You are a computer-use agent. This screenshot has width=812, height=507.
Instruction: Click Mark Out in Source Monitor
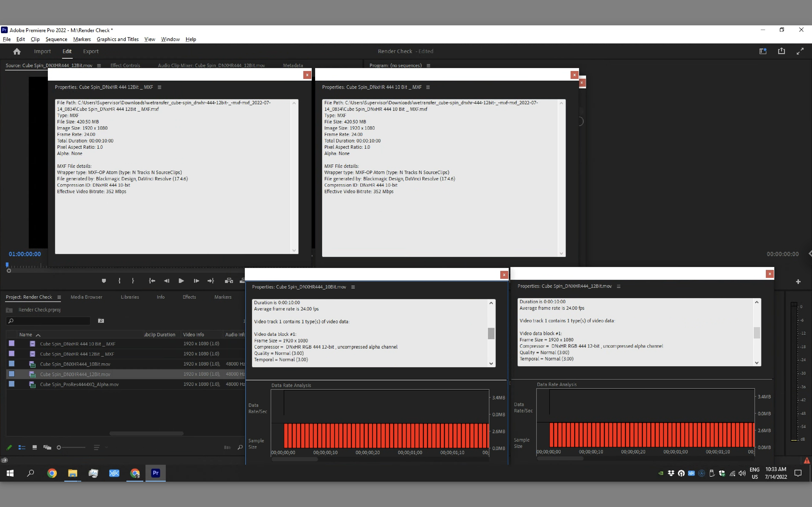click(x=133, y=281)
